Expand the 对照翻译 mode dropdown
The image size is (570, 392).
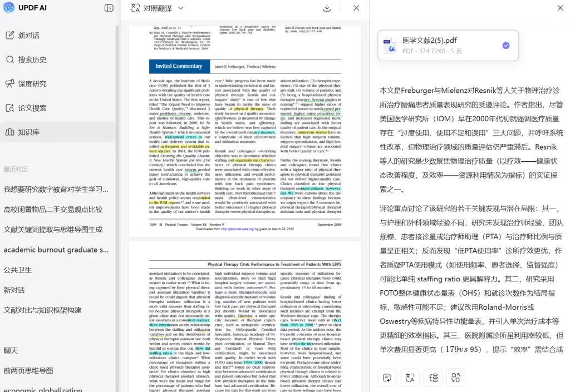(x=161, y=8)
